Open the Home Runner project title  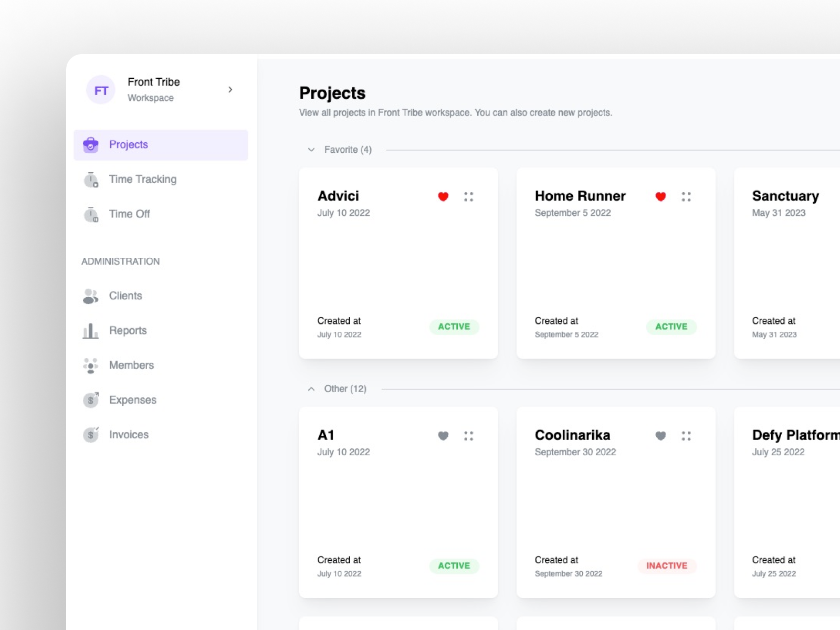point(580,196)
